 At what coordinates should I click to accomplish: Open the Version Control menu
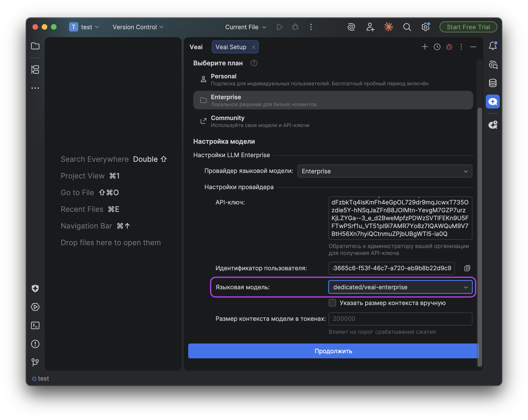(138, 27)
